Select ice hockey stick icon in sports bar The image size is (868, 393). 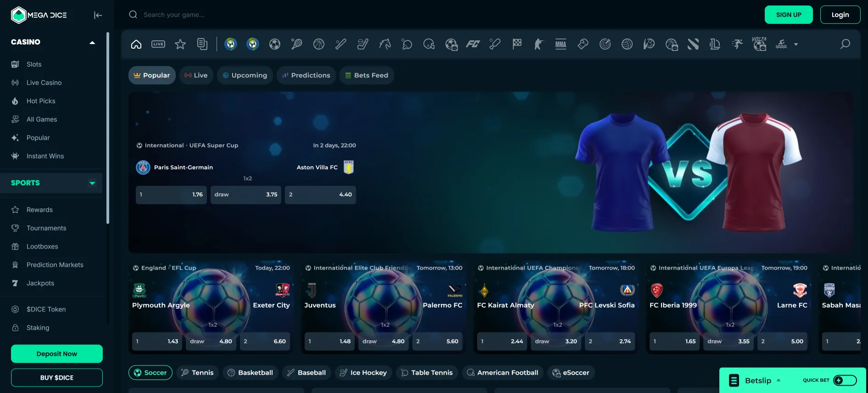coord(363,44)
